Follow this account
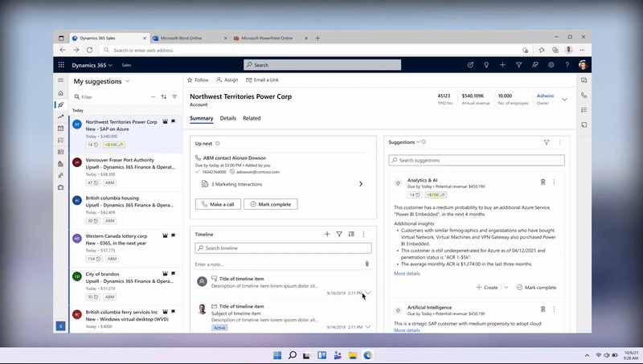643x364 pixels. (198, 80)
